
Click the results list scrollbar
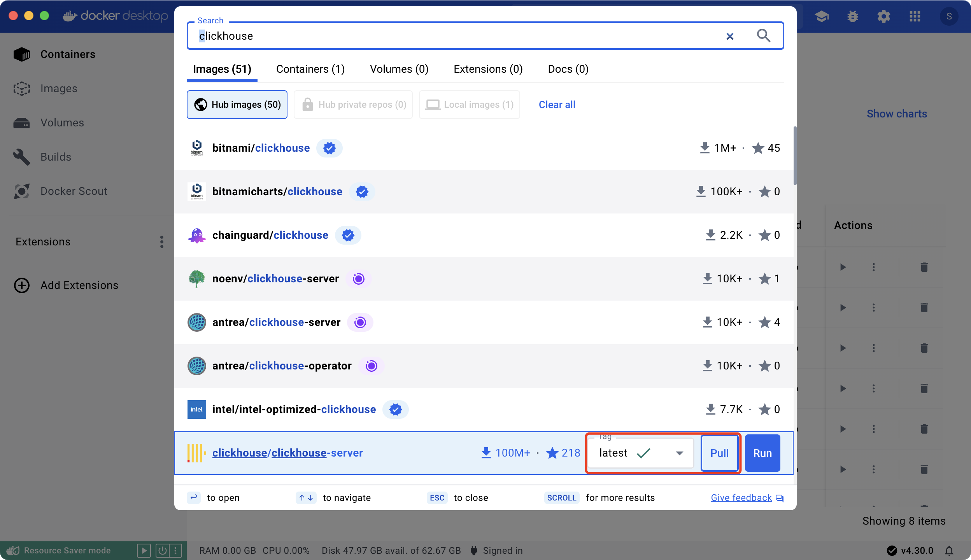tap(794, 156)
